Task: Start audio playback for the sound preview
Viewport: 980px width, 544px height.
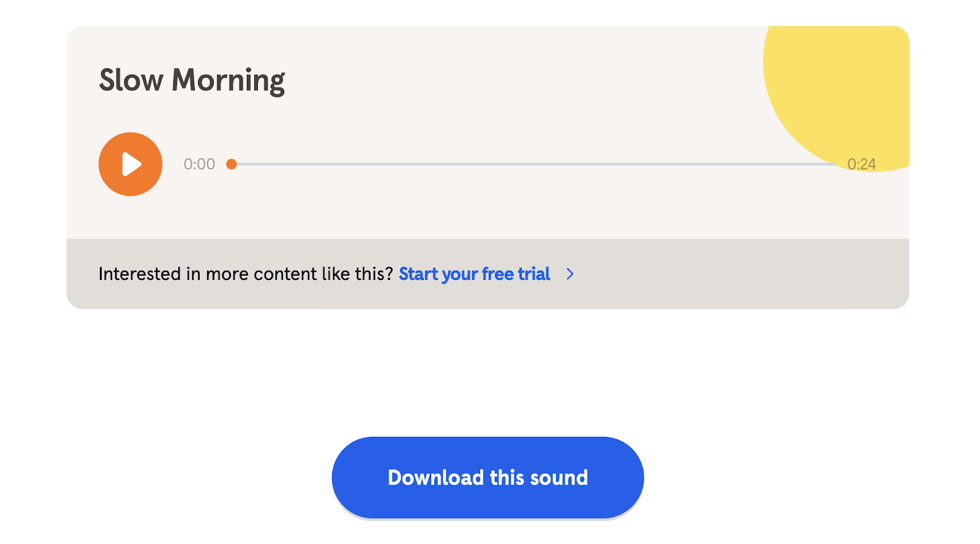Action: (x=130, y=164)
